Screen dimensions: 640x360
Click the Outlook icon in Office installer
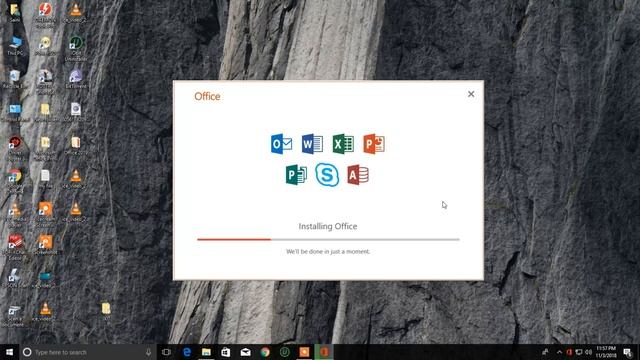[281, 144]
